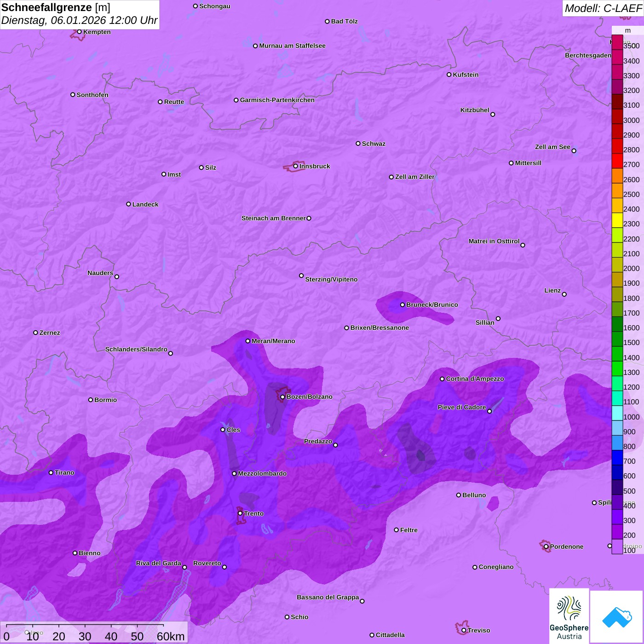Viewport: 644px width, 644px height.
Task: Click the Innsbruck city marker
Action: pos(296,166)
